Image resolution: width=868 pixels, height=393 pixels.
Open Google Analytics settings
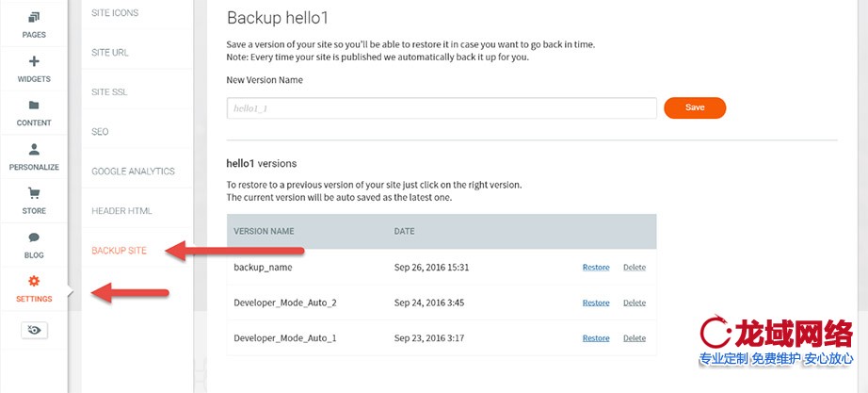(x=133, y=172)
